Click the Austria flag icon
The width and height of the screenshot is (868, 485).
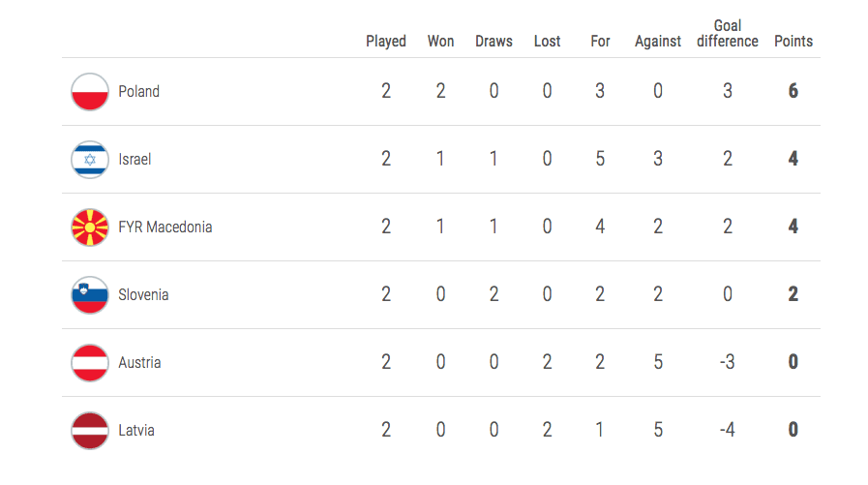click(x=90, y=363)
